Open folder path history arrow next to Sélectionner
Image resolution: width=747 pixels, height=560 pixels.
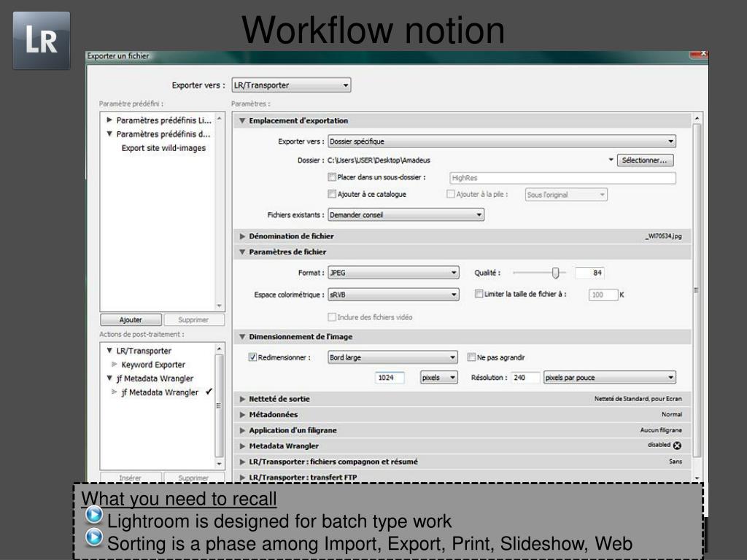click(611, 160)
